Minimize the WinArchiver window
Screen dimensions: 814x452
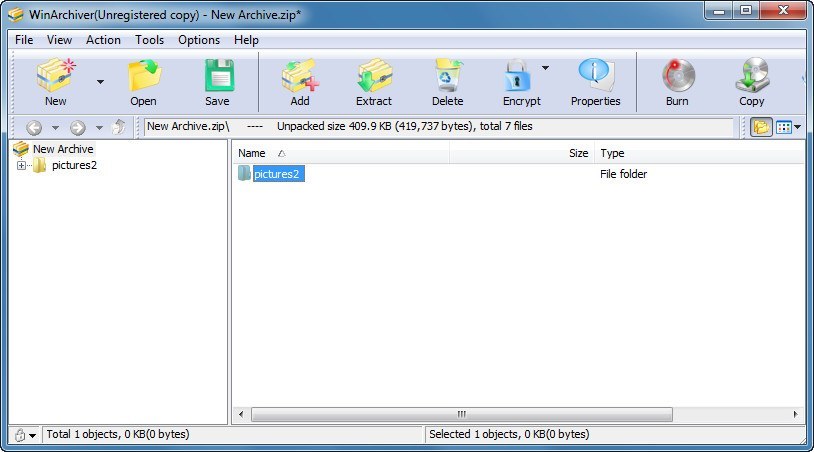coord(719,11)
